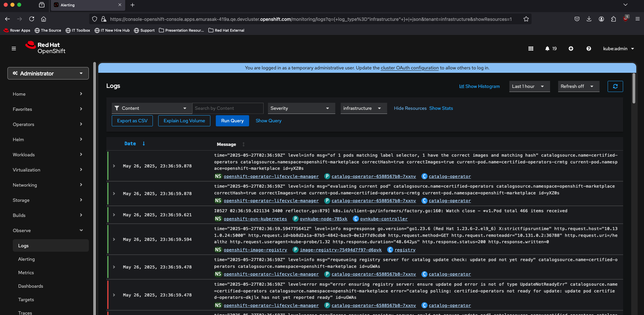Toggle the hamburger navigation menu icon

point(14,49)
